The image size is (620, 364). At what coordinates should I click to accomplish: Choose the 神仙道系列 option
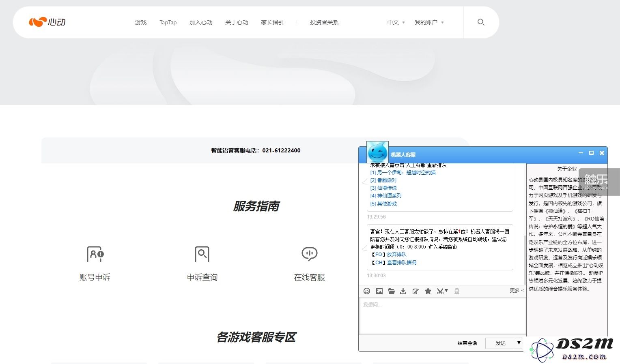coord(386,195)
